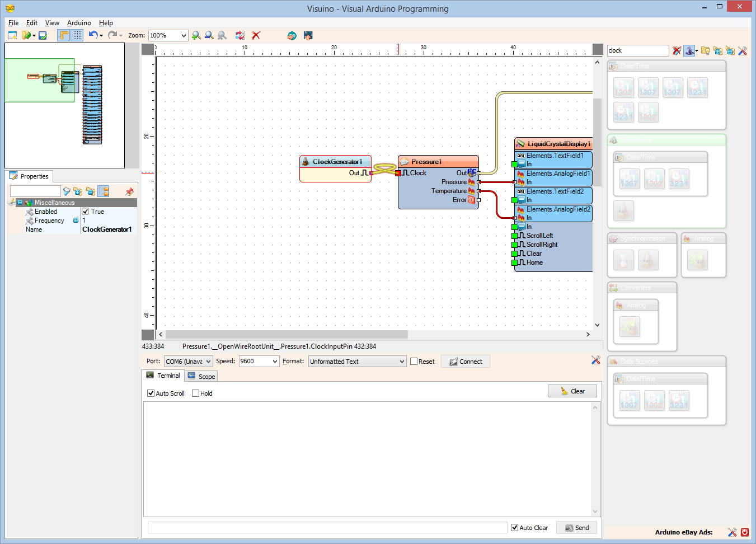Click the Name value ClockGenerator1
756x544 pixels.
[x=107, y=229]
